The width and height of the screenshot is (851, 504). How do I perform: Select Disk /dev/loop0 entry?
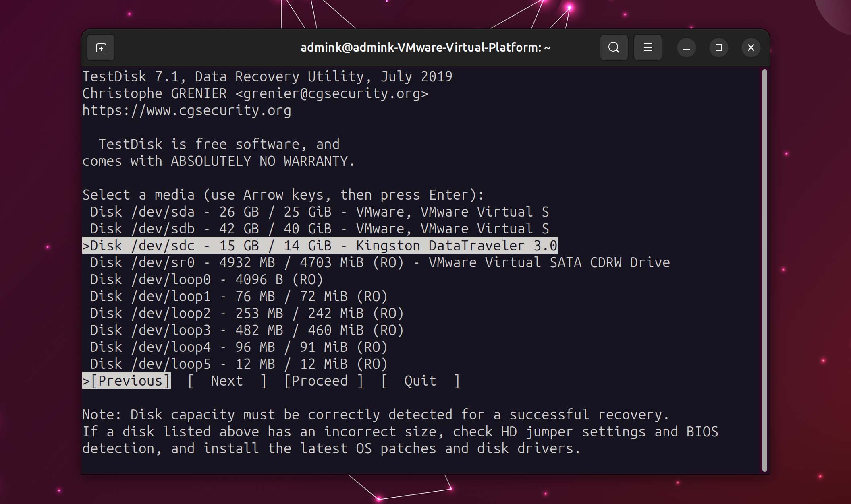(x=201, y=279)
